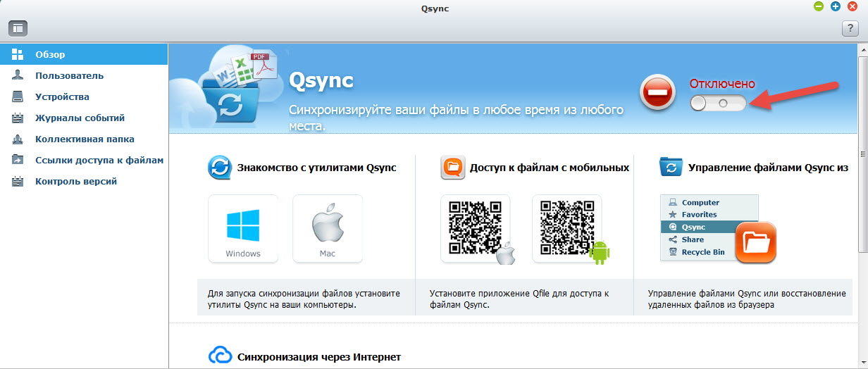Click the Устройства laptop icon
The height and width of the screenshot is (369, 868).
tap(18, 96)
